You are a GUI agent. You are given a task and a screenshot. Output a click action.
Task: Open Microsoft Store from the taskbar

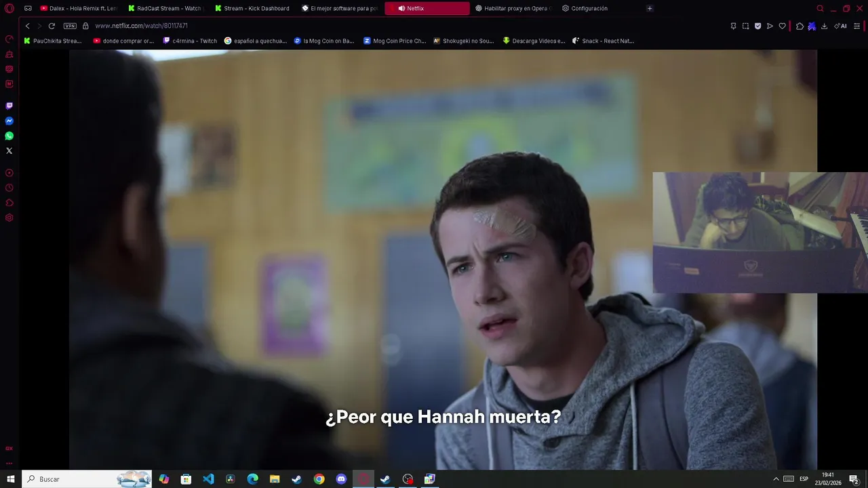click(186, 479)
